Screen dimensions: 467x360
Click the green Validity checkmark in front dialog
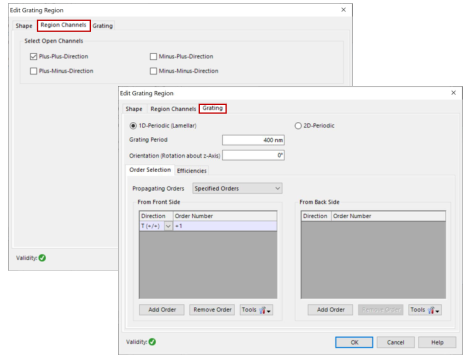(x=152, y=342)
